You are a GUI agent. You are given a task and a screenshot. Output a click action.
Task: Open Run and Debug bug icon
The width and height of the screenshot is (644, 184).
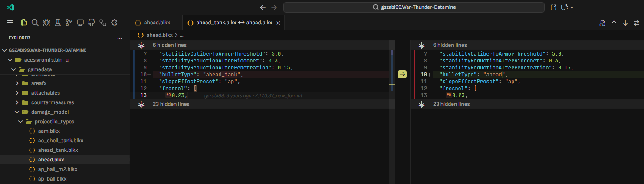46,22
